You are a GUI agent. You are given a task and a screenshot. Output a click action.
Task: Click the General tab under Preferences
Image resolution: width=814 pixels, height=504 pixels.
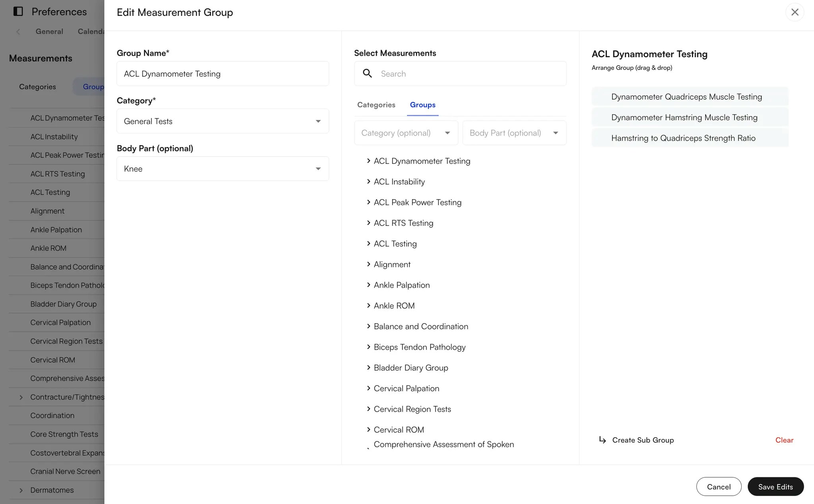49,31
